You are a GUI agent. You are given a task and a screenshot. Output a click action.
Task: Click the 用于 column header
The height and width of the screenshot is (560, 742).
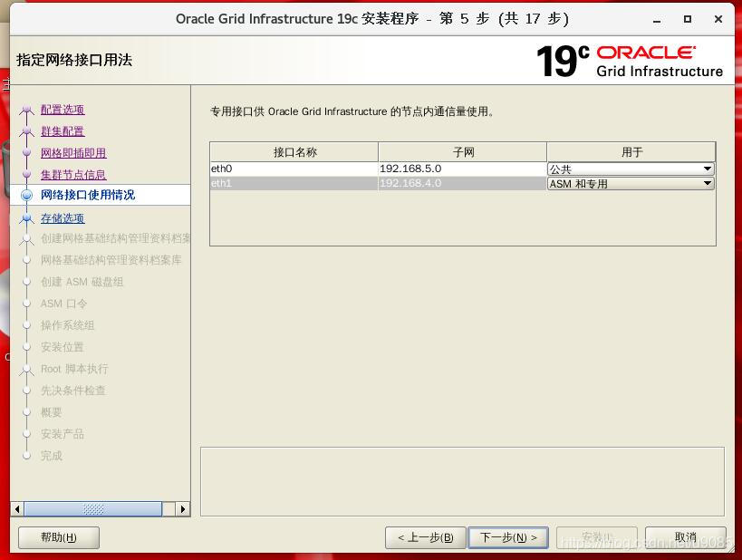click(631, 152)
